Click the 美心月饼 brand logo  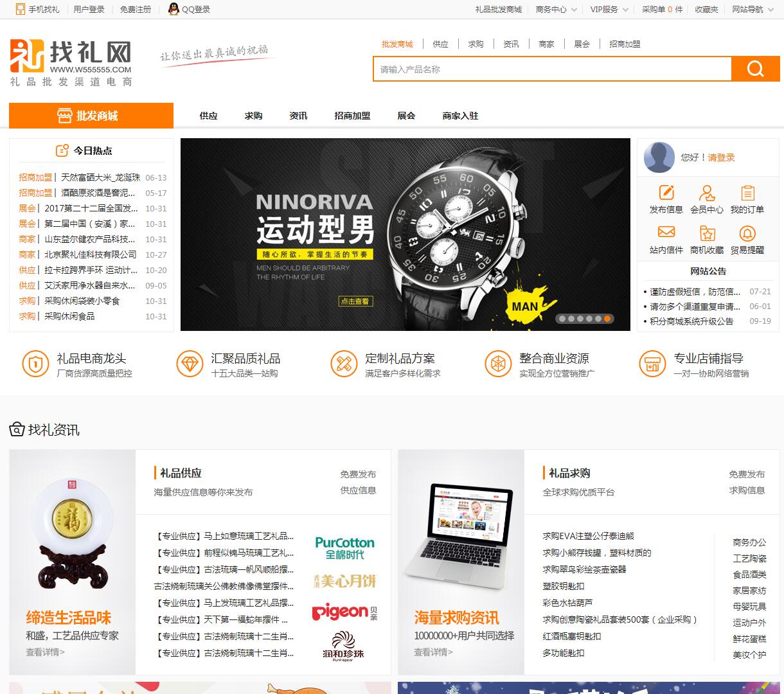(344, 582)
